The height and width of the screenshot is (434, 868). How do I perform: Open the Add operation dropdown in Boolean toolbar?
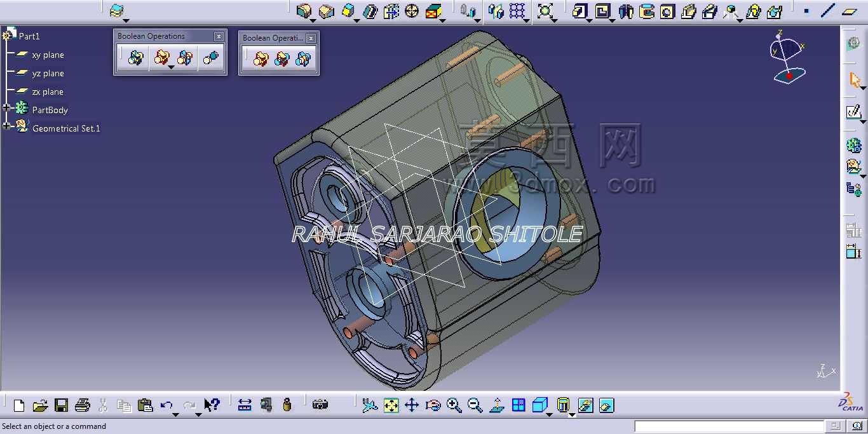coord(171,67)
